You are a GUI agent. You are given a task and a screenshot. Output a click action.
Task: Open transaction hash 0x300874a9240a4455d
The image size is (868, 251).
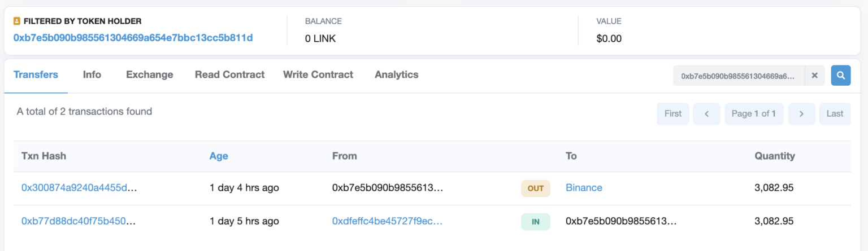[79, 188]
